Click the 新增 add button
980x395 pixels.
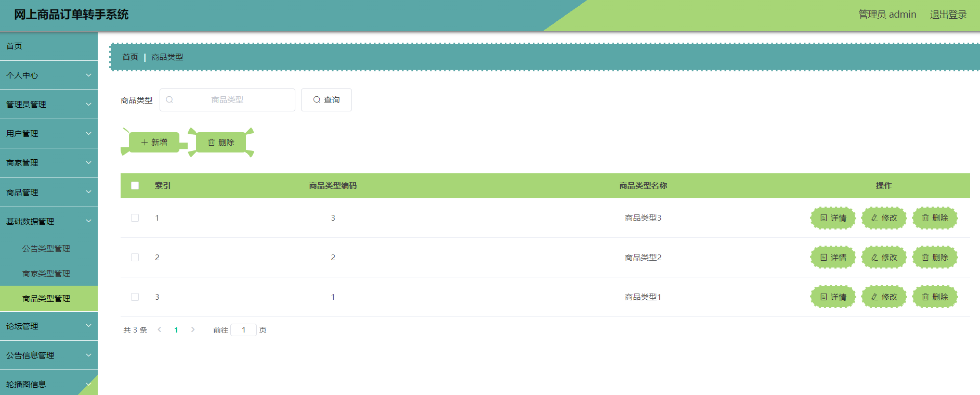coord(154,142)
